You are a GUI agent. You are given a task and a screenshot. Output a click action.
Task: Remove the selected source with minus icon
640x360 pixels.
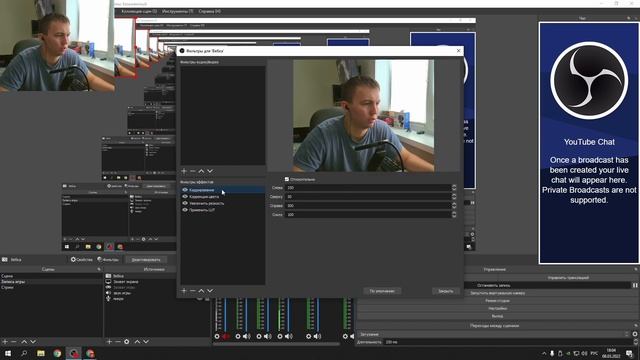pyautogui.click(x=118, y=341)
